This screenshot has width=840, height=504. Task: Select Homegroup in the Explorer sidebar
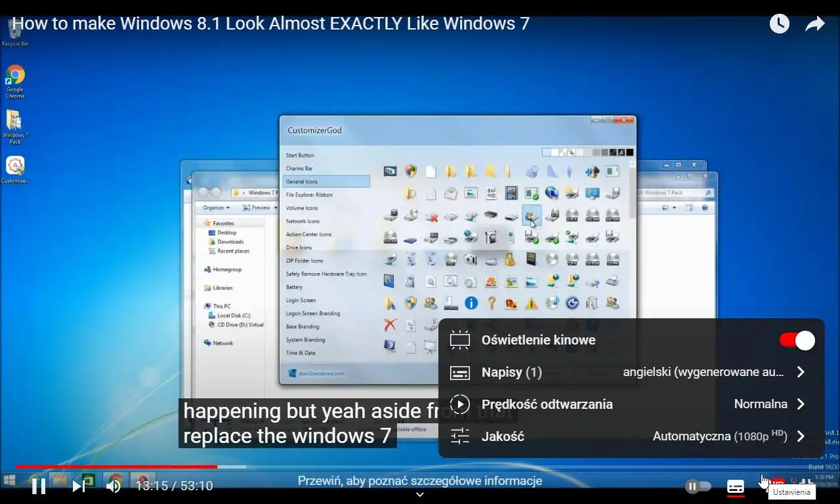tap(222, 269)
